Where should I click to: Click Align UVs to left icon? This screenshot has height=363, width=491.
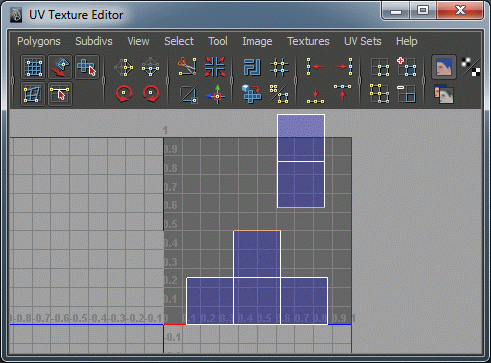pos(315,67)
